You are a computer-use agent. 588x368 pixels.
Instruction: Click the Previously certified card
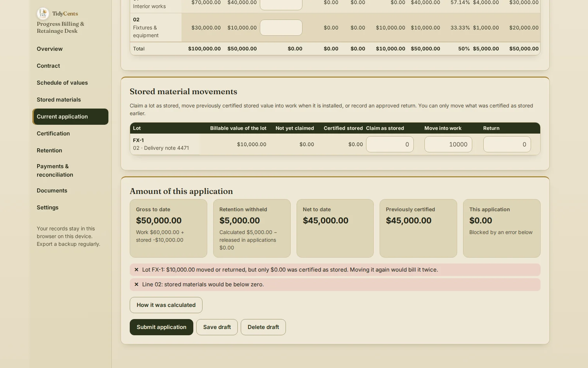coord(418,228)
